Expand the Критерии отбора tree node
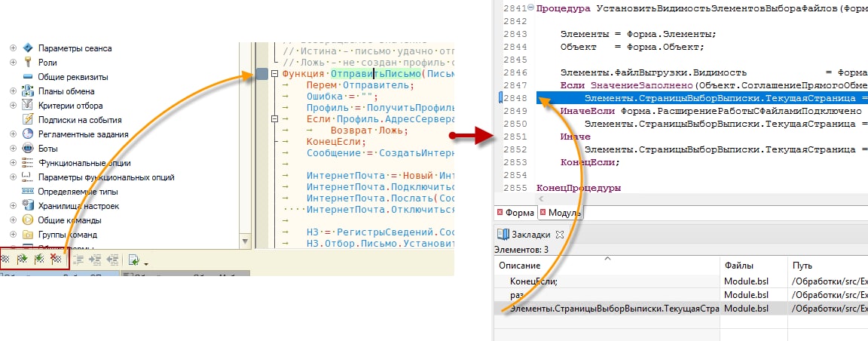This screenshot has width=868, height=341. tap(14, 106)
